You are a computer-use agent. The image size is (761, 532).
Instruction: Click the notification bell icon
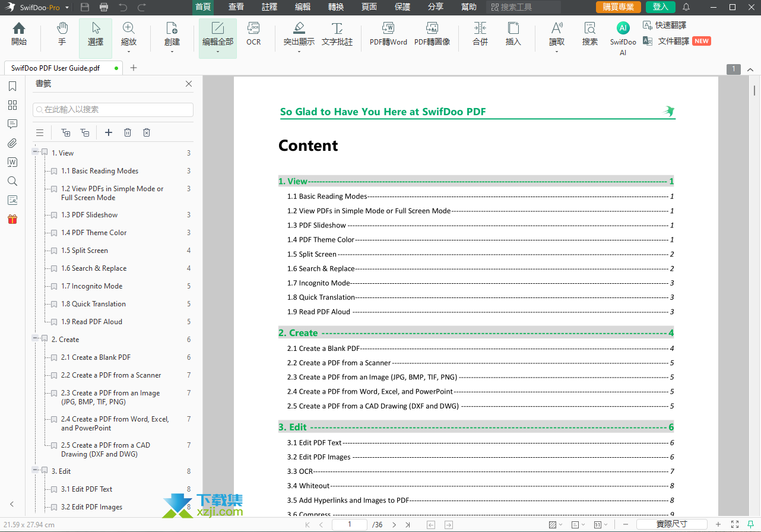pos(686,7)
